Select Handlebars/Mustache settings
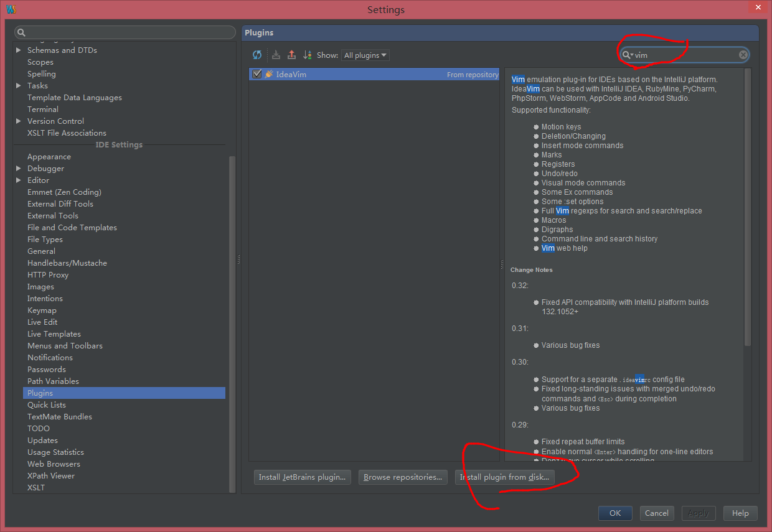 coord(67,263)
